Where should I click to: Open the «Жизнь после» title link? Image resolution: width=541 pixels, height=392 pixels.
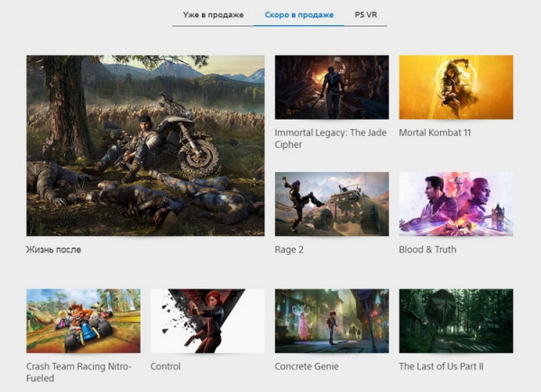tap(53, 250)
